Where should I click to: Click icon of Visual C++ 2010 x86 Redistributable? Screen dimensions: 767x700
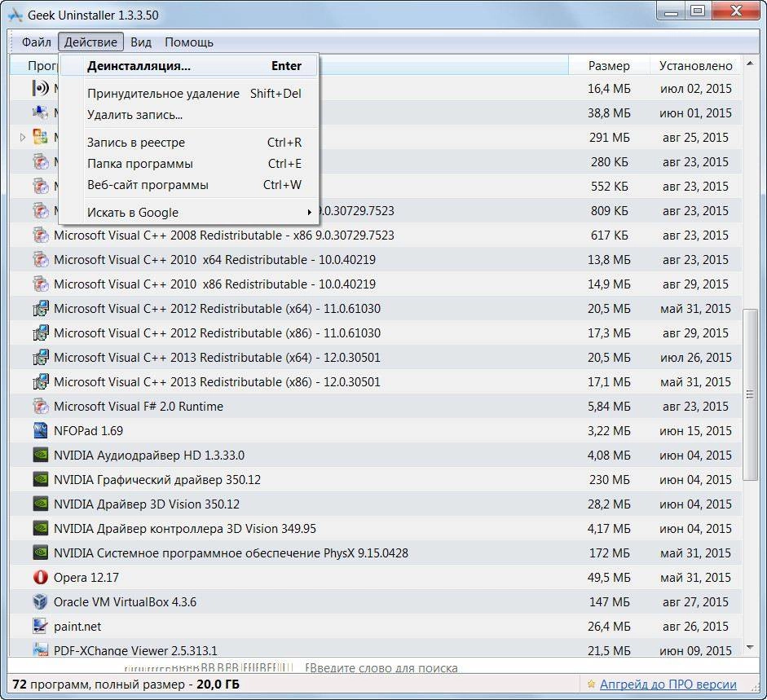(40, 284)
